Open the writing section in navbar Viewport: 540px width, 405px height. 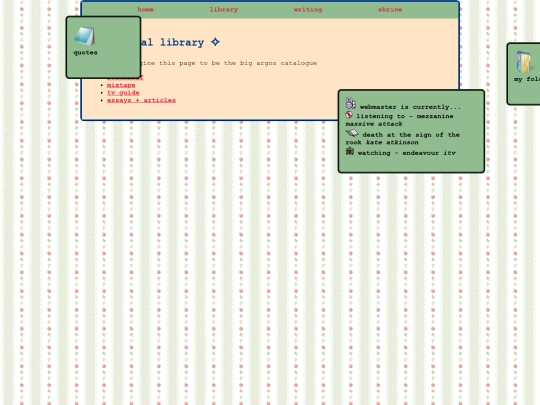pos(308,10)
